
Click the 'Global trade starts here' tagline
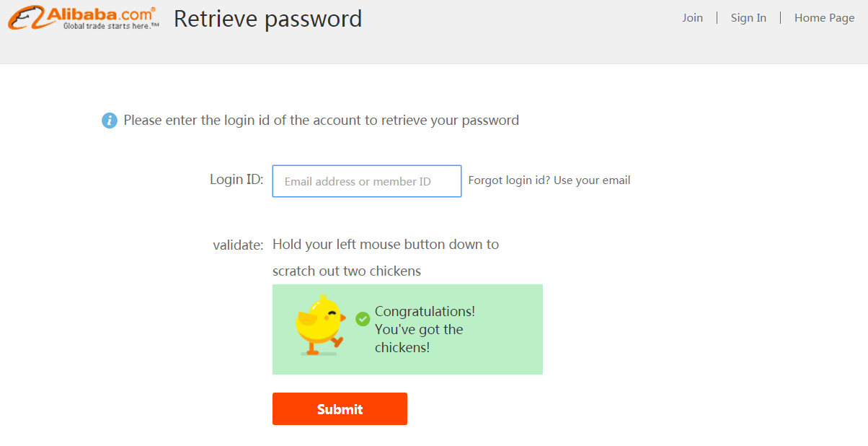(110, 26)
